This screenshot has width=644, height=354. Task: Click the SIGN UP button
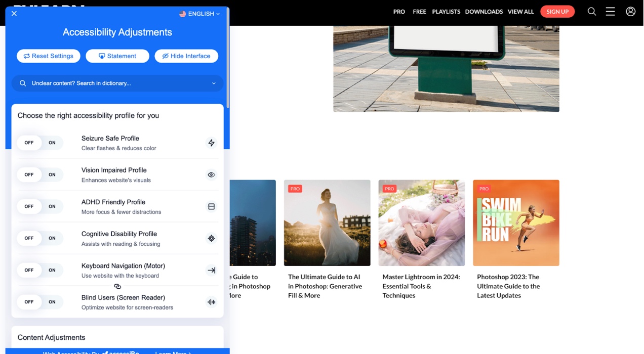click(557, 12)
